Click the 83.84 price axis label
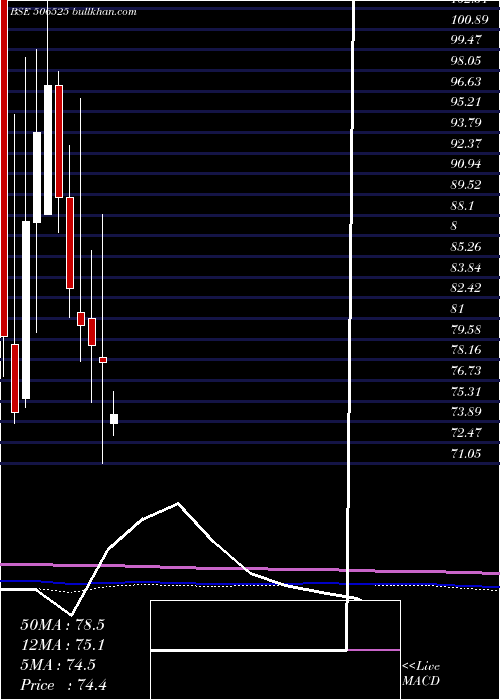Screen dimensions: 500x700 click(466, 267)
